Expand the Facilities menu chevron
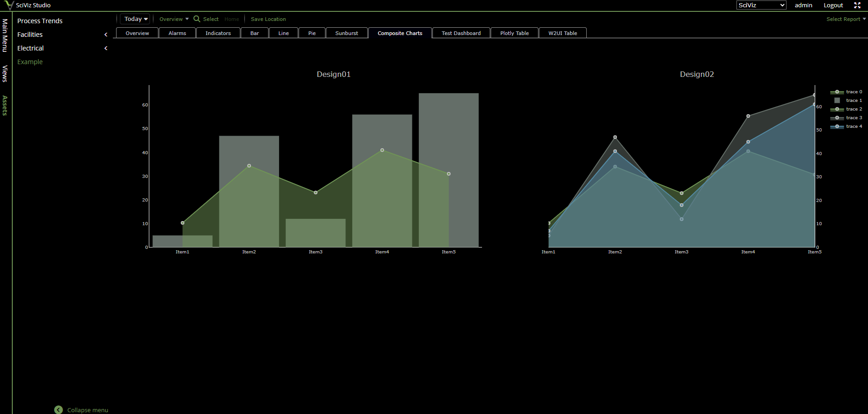The image size is (868, 414). [106, 35]
